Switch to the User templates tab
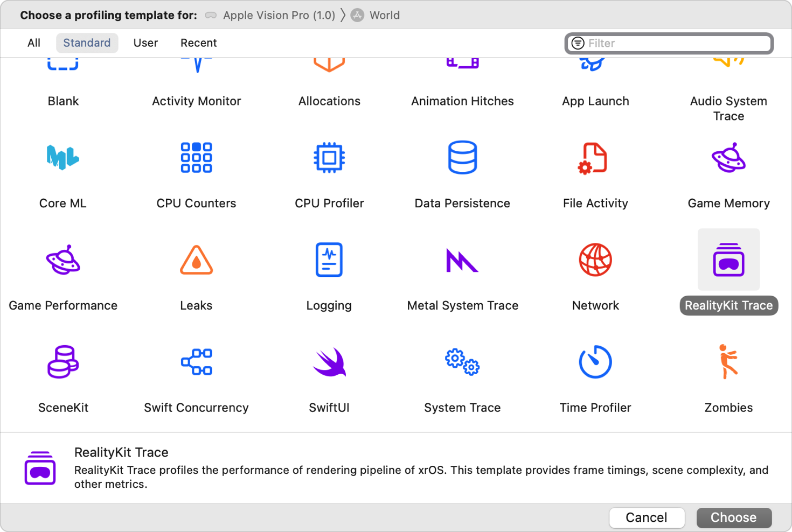 click(x=145, y=43)
